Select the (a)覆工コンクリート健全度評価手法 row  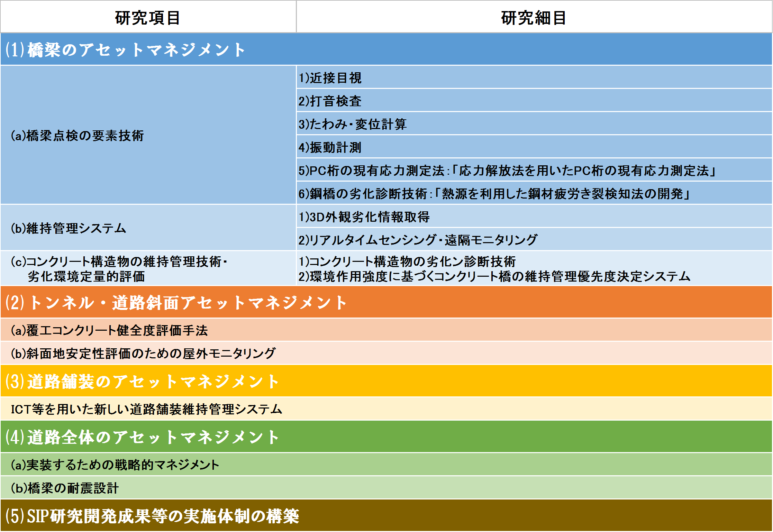(386, 330)
